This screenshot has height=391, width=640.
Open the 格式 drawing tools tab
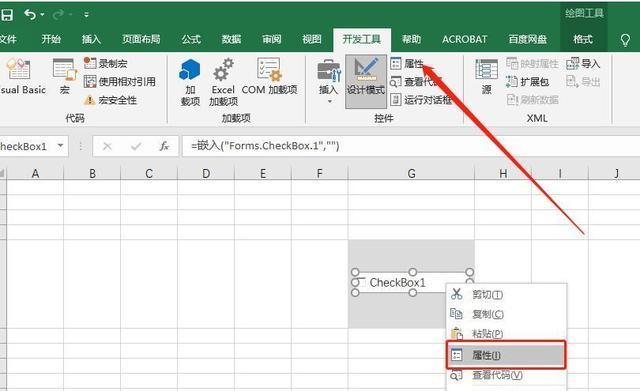(x=583, y=39)
